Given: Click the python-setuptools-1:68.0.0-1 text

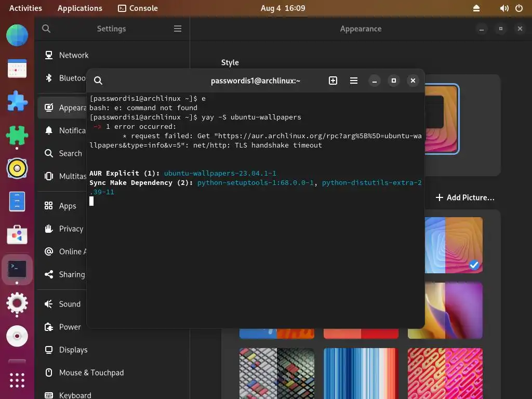Looking at the screenshot, I should click(x=255, y=182).
